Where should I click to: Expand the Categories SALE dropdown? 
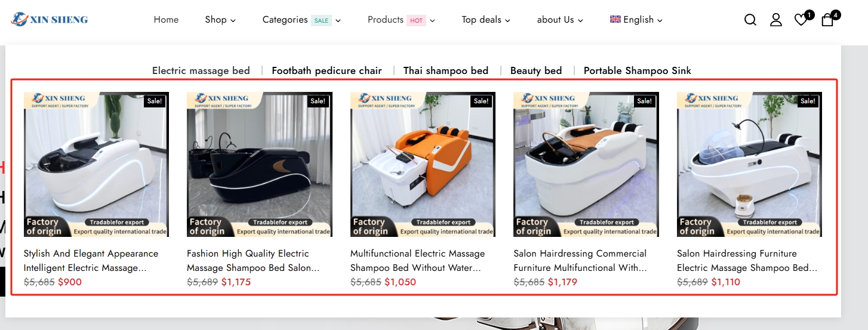pyautogui.click(x=301, y=20)
